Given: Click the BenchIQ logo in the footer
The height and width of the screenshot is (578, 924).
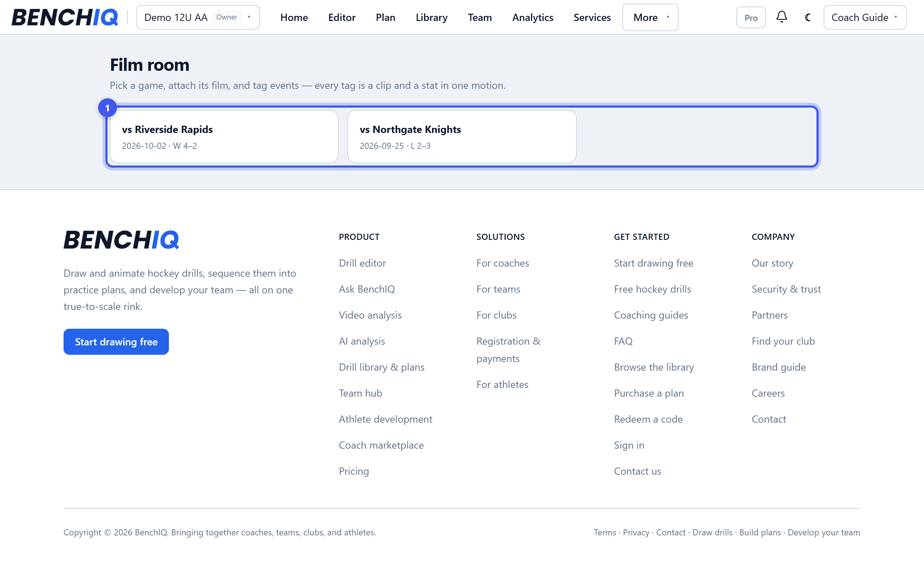Looking at the screenshot, I should [121, 240].
